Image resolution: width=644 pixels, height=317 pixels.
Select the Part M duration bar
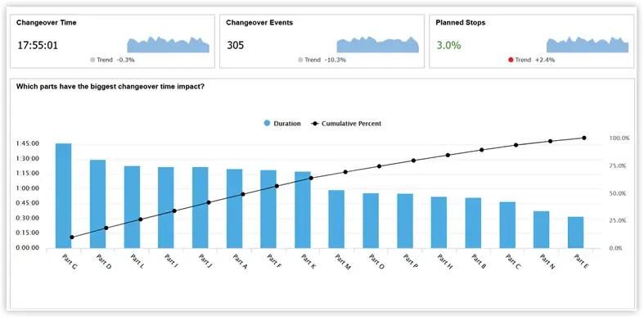click(x=336, y=220)
